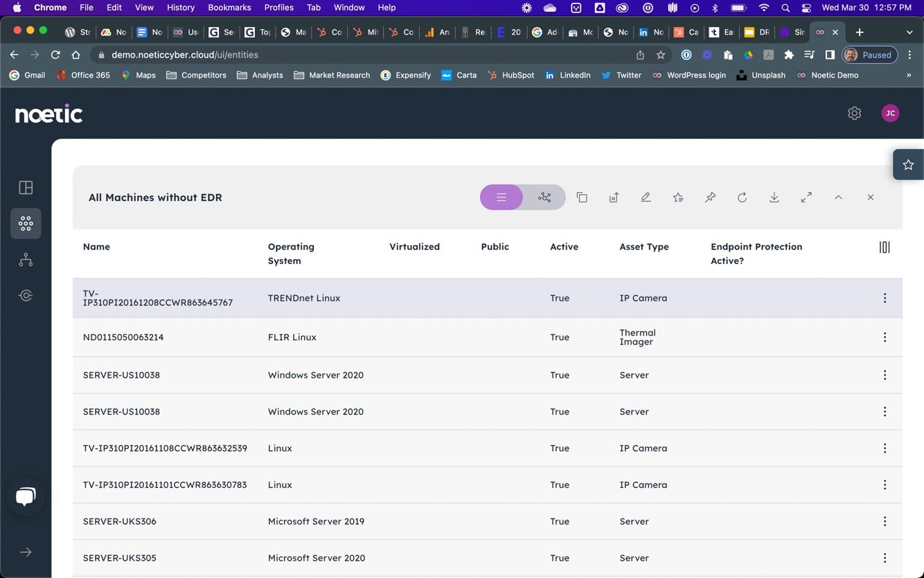Open the Noetic Demo bookmark
924x578 pixels.
pyautogui.click(x=828, y=75)
